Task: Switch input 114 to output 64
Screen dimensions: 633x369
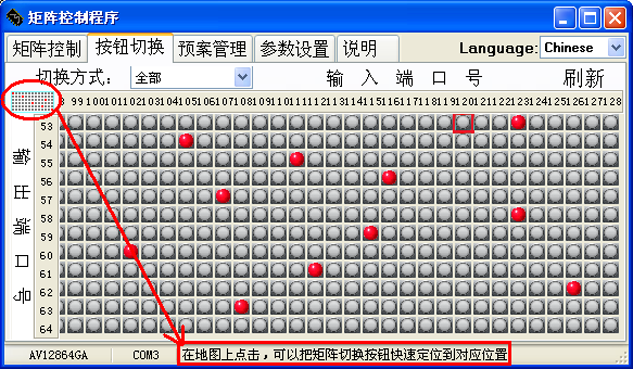Action: [x=352, y=325]
